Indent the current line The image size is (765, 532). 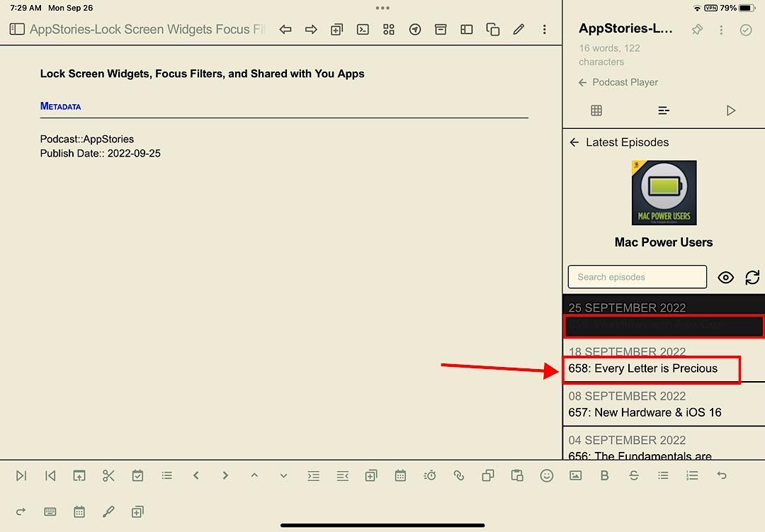313,475
